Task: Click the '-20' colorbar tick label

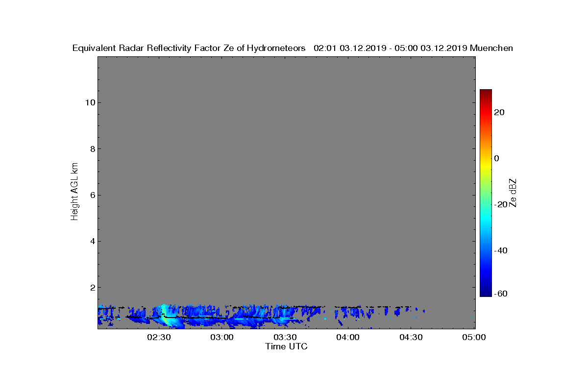Action: pos(500,204)
